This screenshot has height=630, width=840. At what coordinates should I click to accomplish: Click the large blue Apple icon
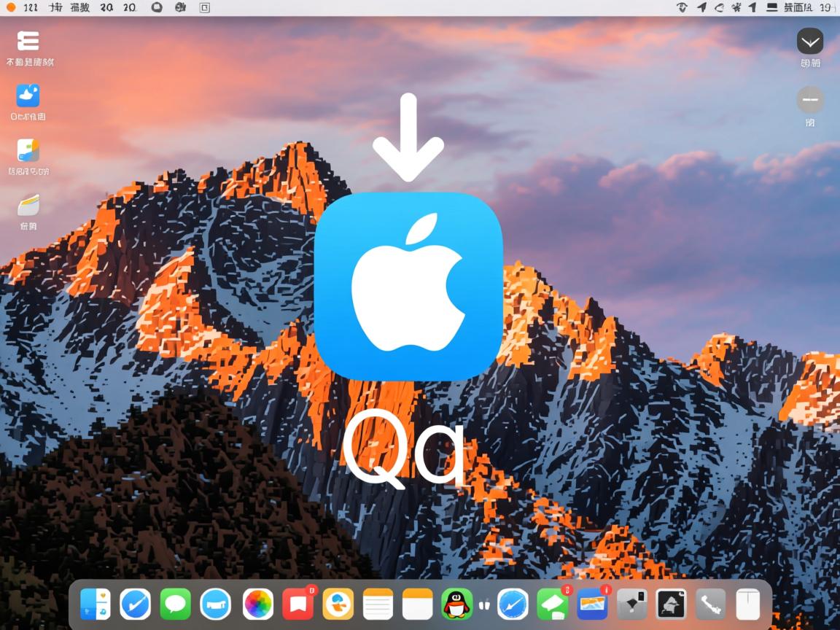click(x=408, y=287)
